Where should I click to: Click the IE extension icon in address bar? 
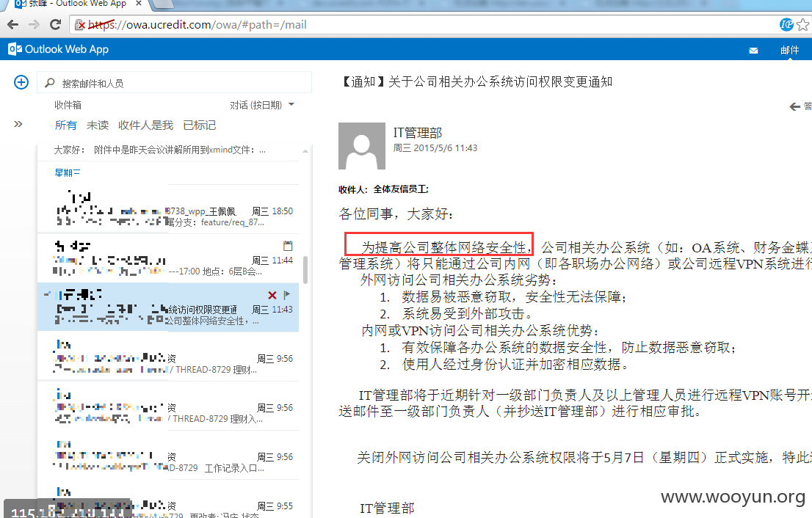pos(786,24)
